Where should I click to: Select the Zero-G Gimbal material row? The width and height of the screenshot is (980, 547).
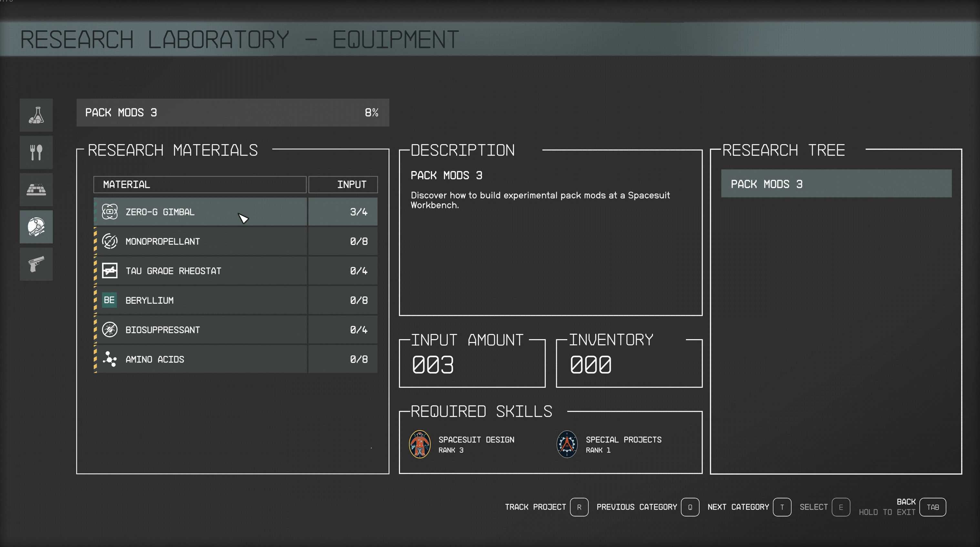pyautogui.click(x=200, y=212)
